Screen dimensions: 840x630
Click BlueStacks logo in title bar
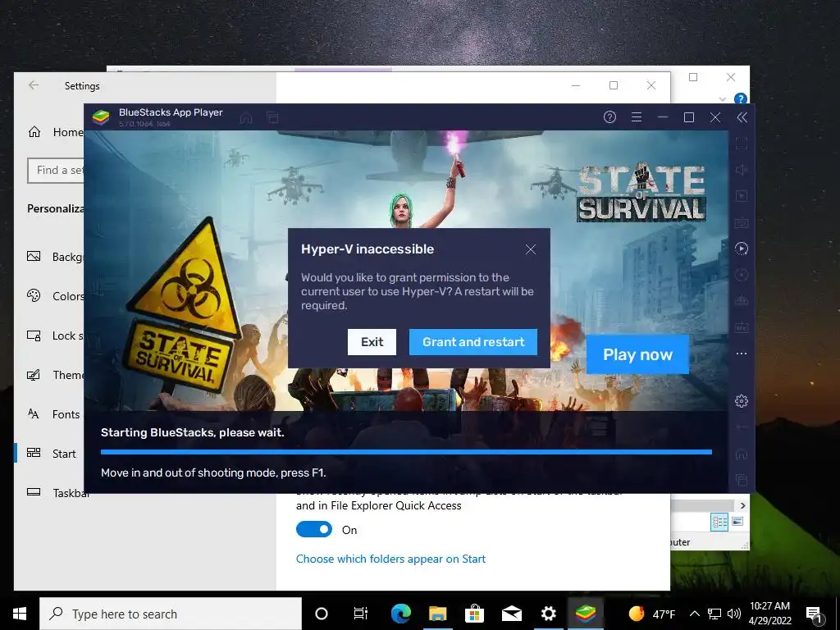101,117
